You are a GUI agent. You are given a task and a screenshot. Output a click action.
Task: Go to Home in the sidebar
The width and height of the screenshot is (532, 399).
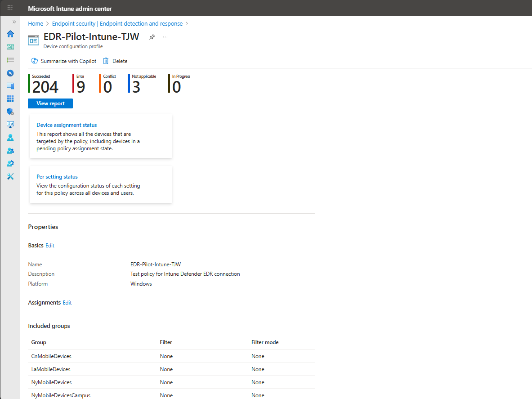pyautogui.click(x=10, y=34)
